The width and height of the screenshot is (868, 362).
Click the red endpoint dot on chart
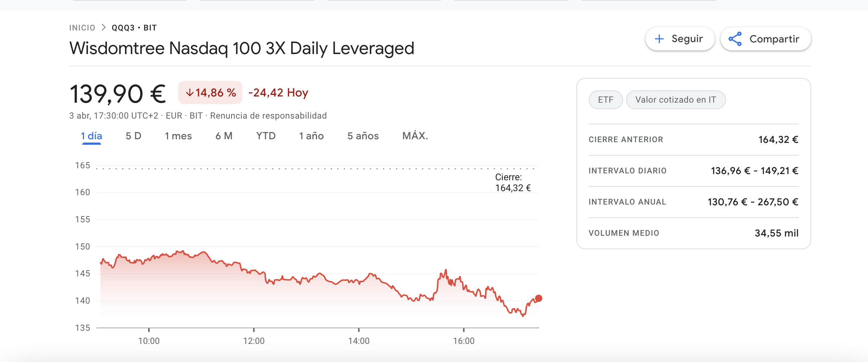pos(539,298)
